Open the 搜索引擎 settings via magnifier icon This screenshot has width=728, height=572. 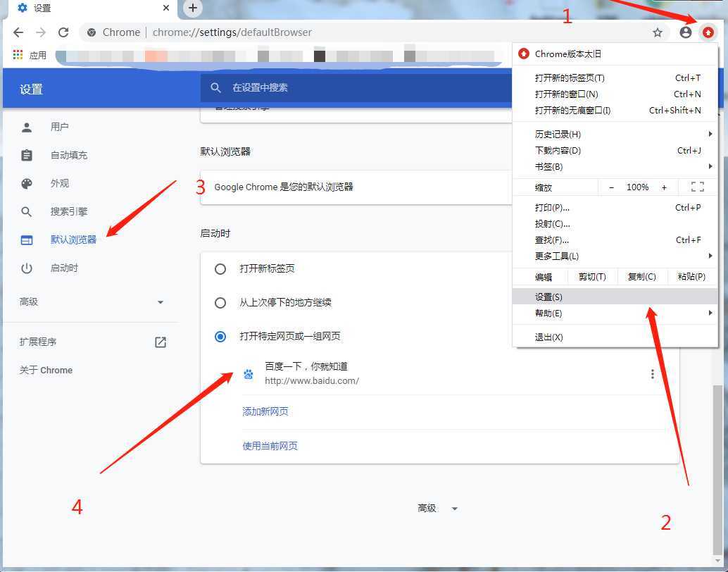(x=27, y=211)
